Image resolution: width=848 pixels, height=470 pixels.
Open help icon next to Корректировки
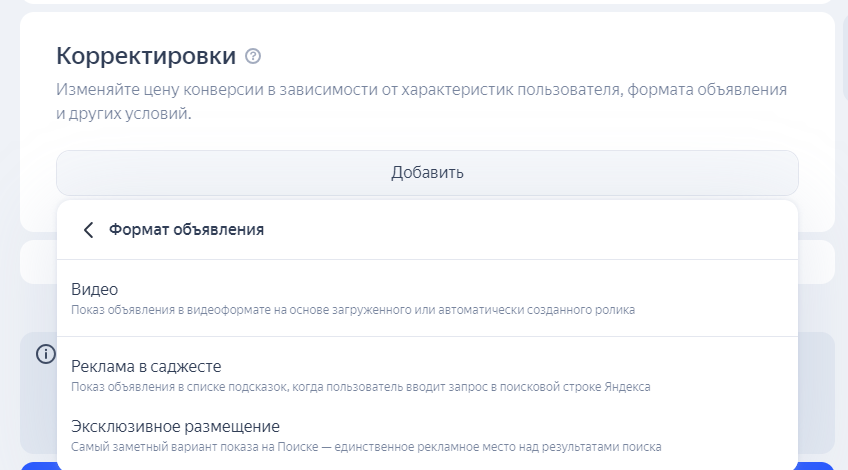[253, 56]
